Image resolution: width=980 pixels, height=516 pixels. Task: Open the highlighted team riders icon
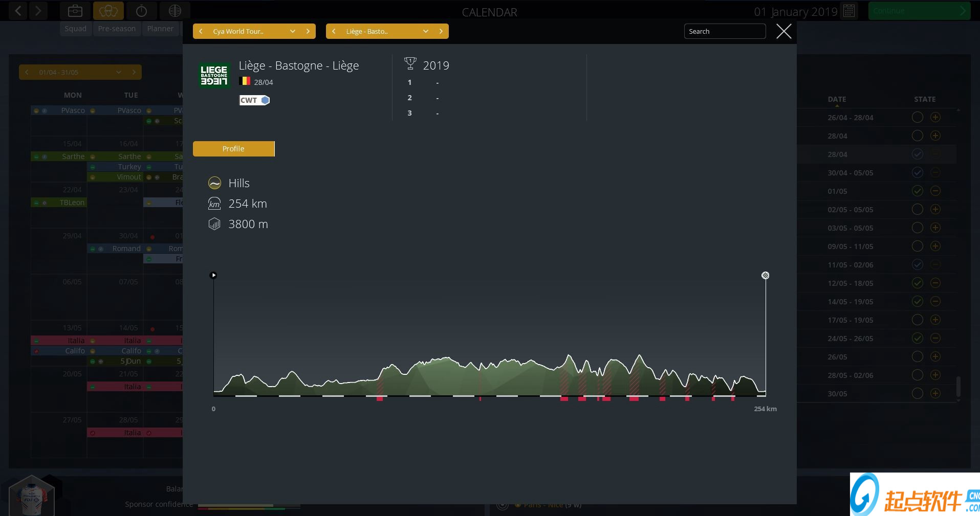(x=108, y=10)
